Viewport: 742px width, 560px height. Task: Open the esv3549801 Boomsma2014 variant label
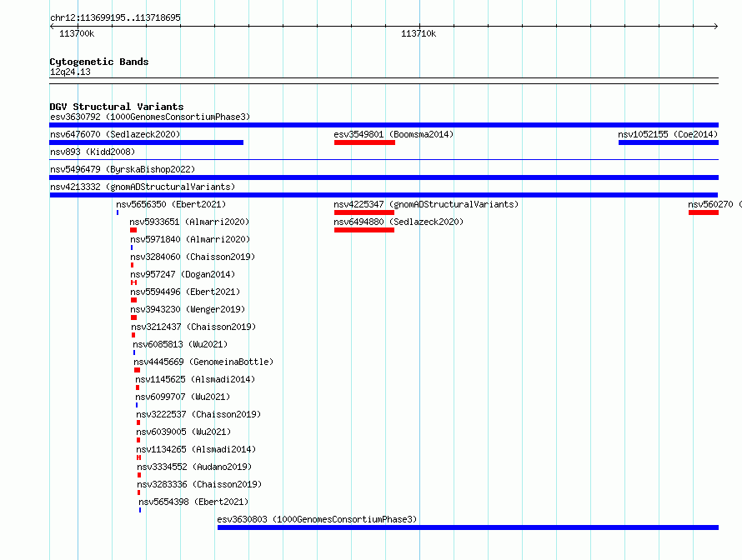394,134
